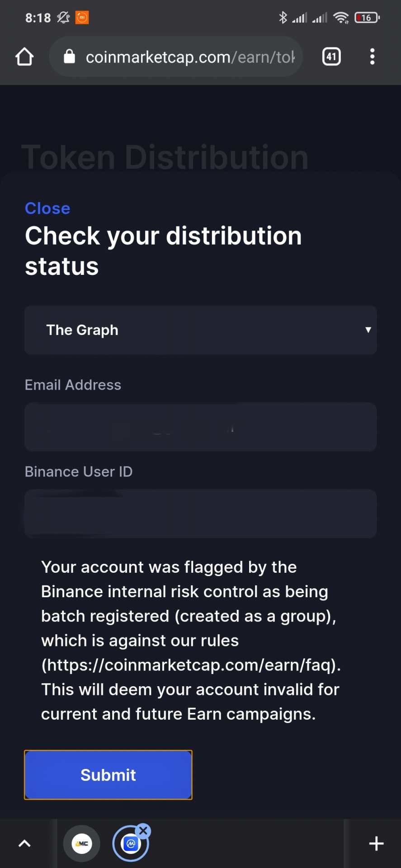Click the blue Close link
Screen dimensions: 401x868
pos(47,208)
